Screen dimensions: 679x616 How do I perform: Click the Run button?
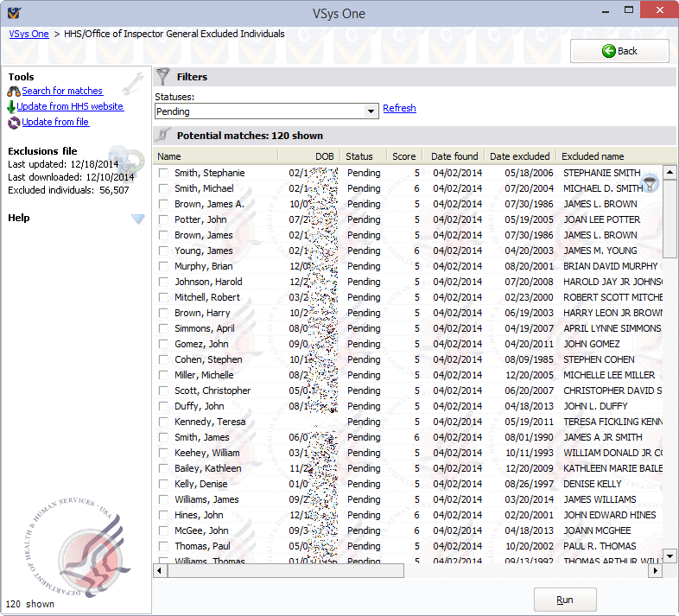(x=565, y=600)
